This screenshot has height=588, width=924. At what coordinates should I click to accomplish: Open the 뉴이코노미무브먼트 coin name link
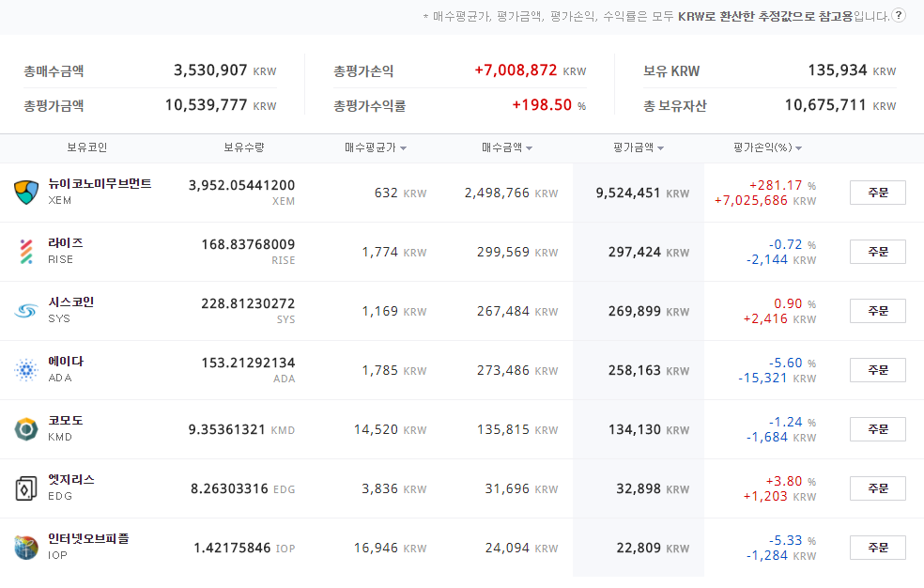point(100,184)
